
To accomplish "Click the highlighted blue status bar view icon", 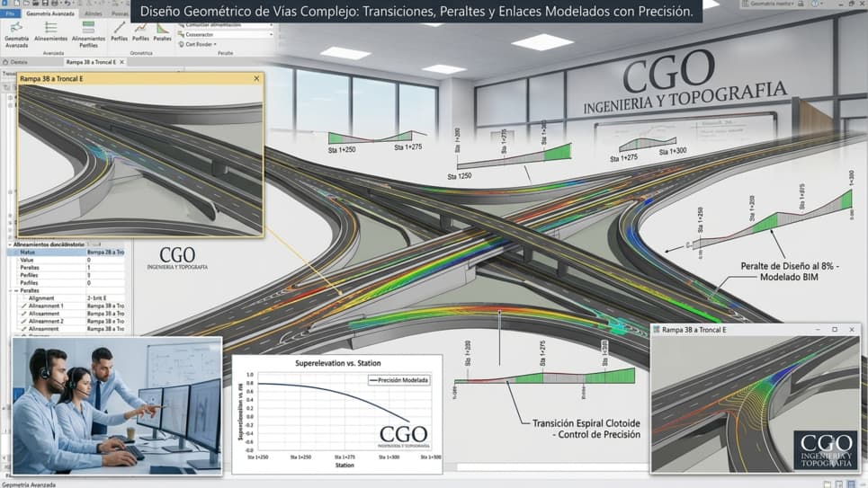I will click(852, 484).
